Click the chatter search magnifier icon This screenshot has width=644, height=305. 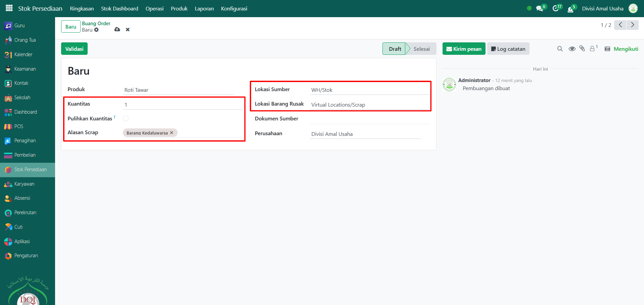(x=560, y=49)
